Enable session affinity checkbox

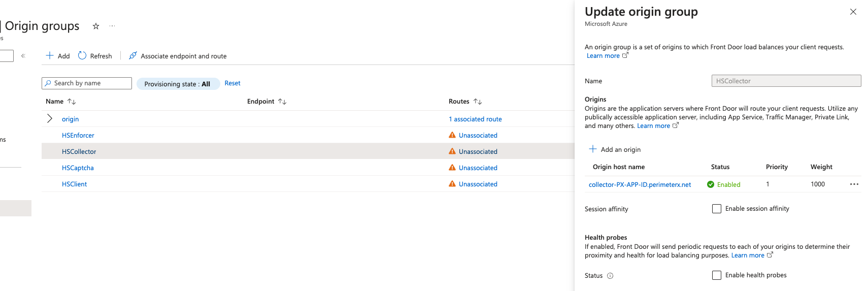tap(717, 209)
